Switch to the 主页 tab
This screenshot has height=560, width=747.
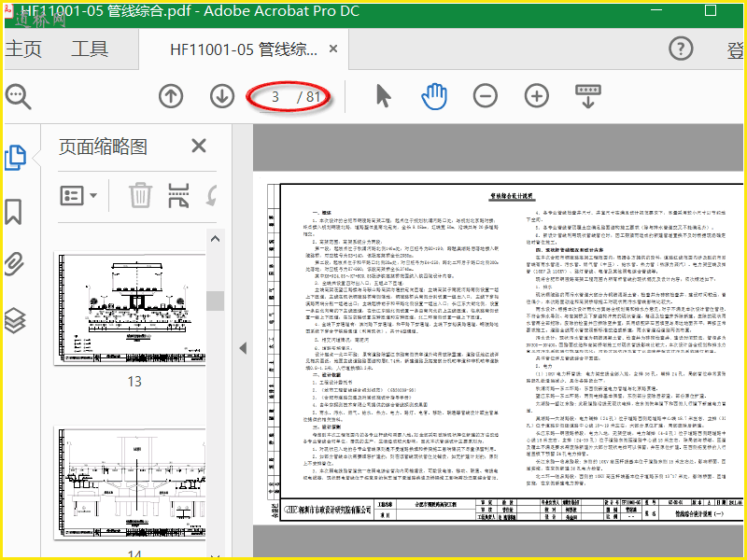22,49
